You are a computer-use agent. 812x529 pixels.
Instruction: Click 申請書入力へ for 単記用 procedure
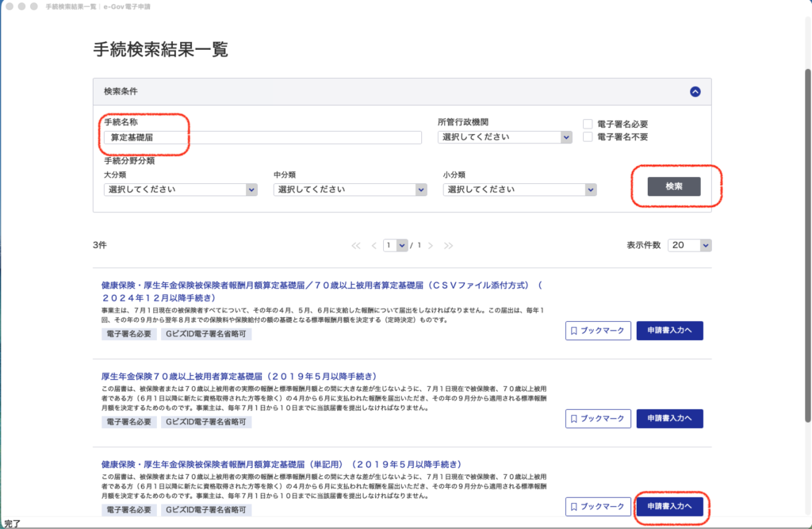[669, 507]
